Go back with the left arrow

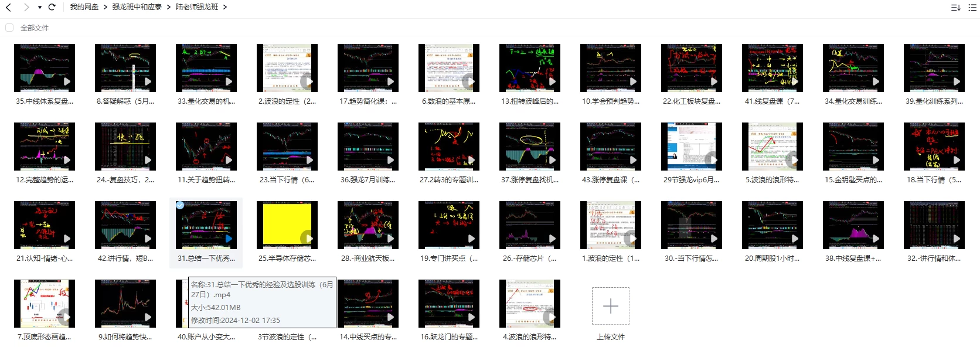click(8, 7)
